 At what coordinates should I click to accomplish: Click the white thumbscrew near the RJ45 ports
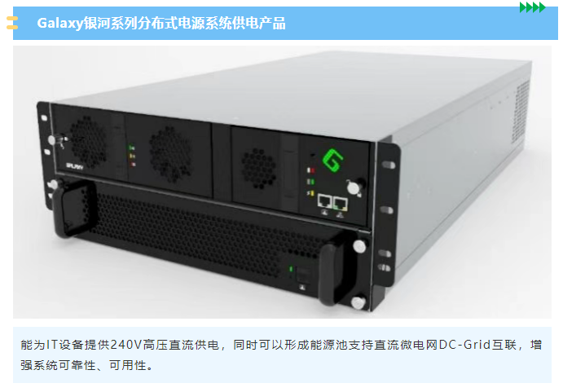pyautogui.click(x=354, y=187)
